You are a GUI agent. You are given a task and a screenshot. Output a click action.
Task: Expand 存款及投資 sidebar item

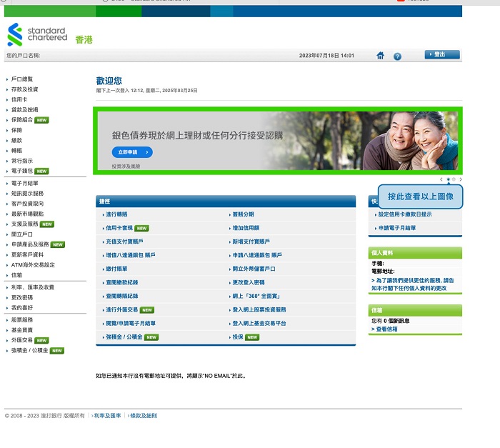[24, 89]
